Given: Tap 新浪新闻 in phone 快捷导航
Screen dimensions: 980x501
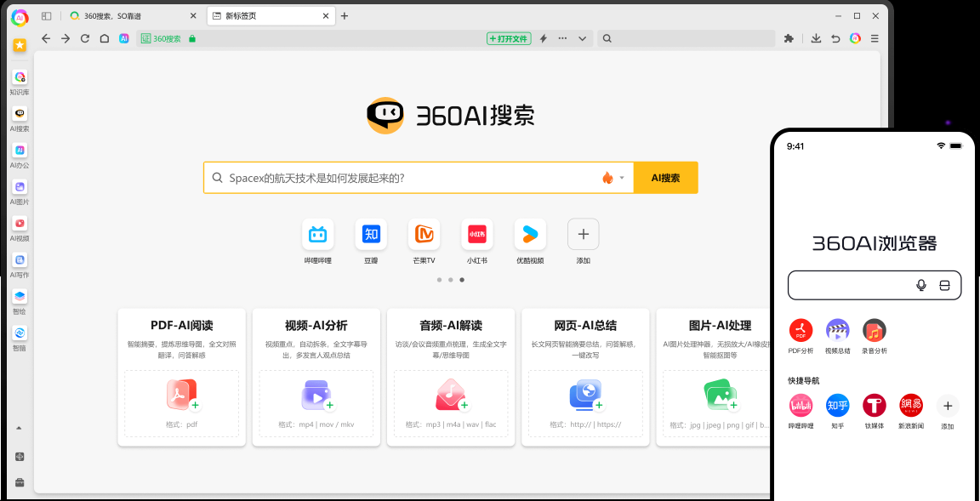Looking at the screenshot, I should point(911,412).
